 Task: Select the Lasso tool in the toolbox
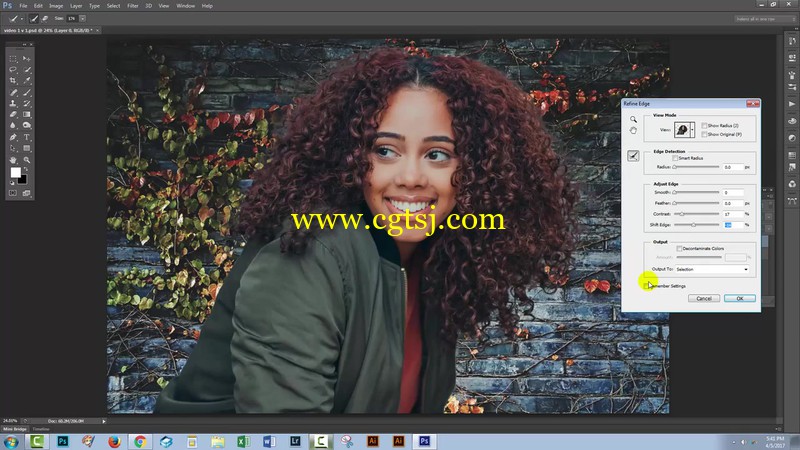click(13, 70)
